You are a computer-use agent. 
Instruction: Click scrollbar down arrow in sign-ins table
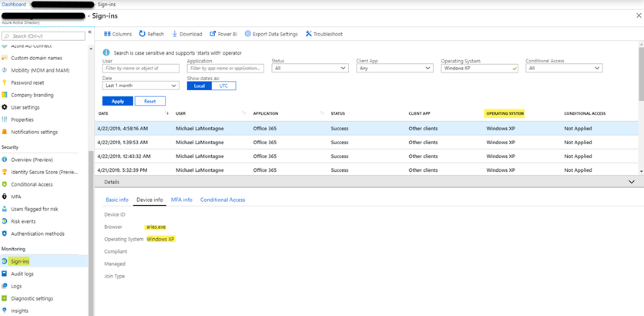pyautogui.click(x=641, y=171)
